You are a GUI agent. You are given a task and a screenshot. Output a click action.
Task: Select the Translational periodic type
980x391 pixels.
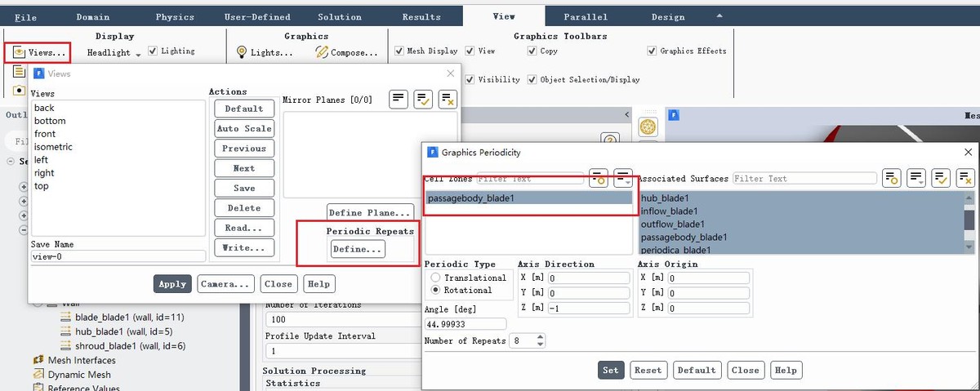point(435,278)
